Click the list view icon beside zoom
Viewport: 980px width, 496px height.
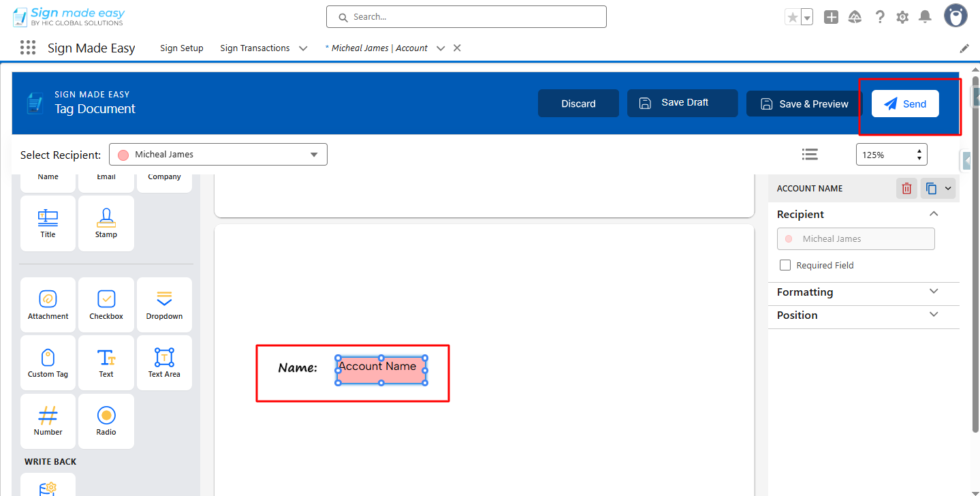tap(810, 155)
